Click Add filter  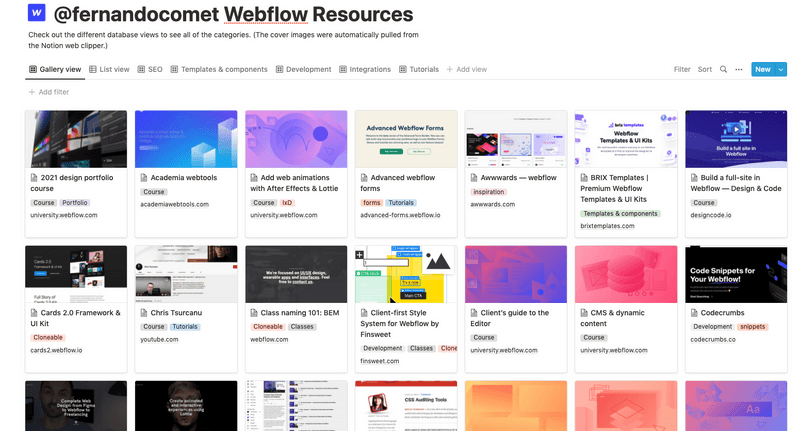(48, 92)
